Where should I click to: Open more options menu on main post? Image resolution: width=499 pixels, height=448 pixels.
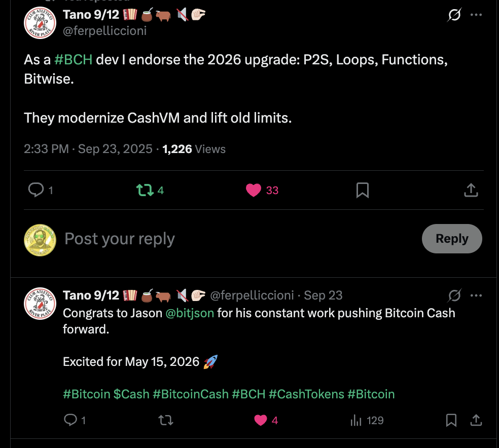476,15
